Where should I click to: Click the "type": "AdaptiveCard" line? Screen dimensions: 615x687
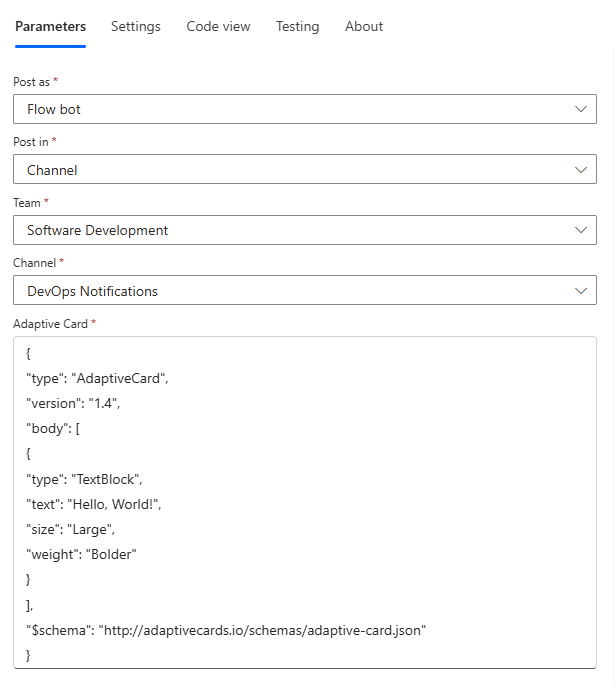point(97,378)
